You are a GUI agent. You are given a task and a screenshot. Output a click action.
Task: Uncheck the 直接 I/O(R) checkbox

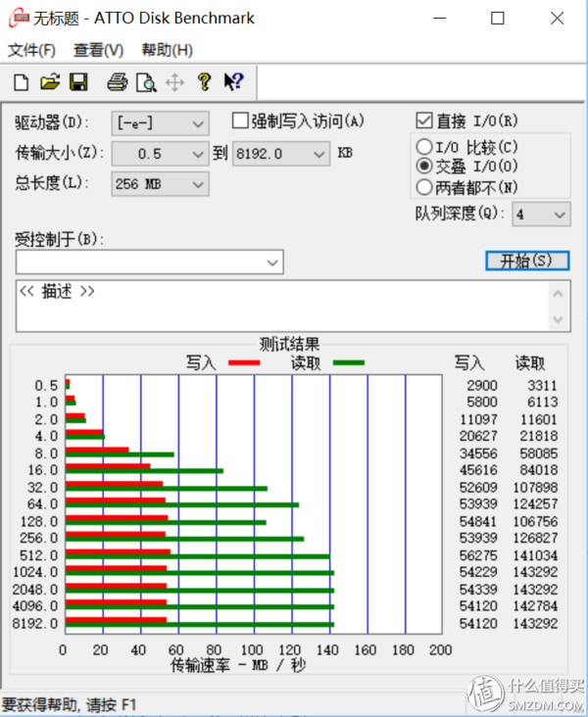423,121
